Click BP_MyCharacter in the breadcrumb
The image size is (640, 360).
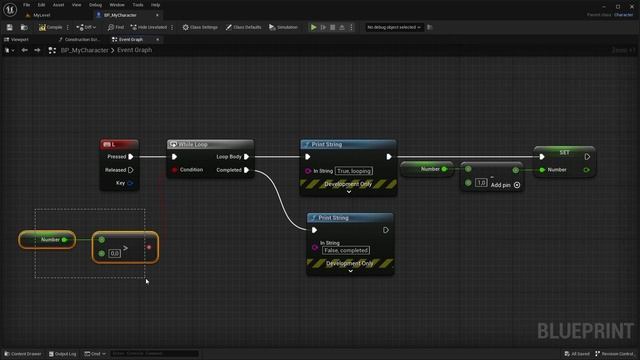pos(84,50)
